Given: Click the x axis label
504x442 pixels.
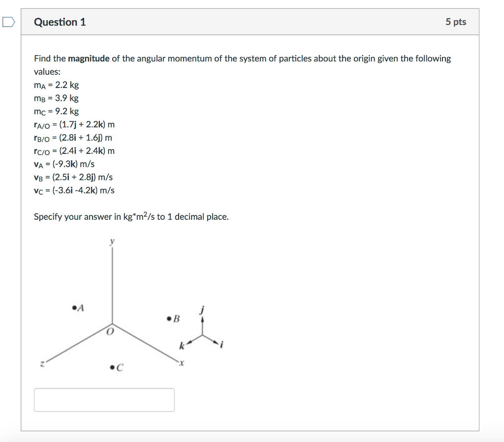Looking at the screenshot, I should click(181, 364).
